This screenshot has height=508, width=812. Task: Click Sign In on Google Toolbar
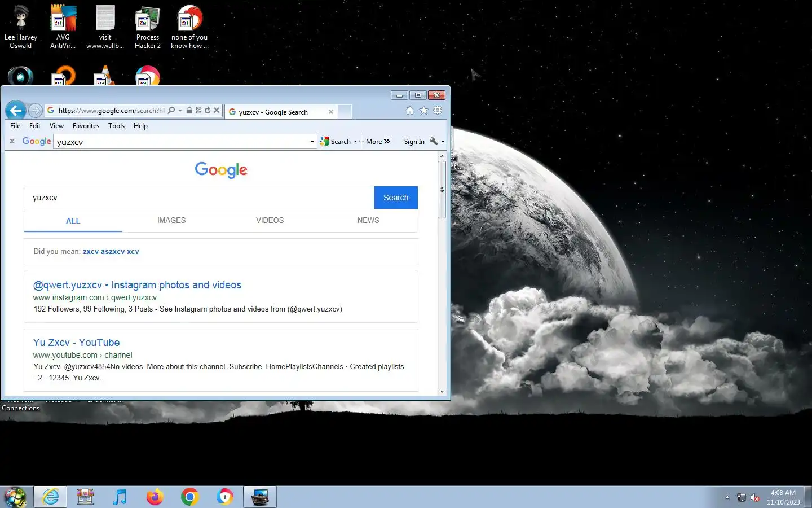tap(414, 142)
